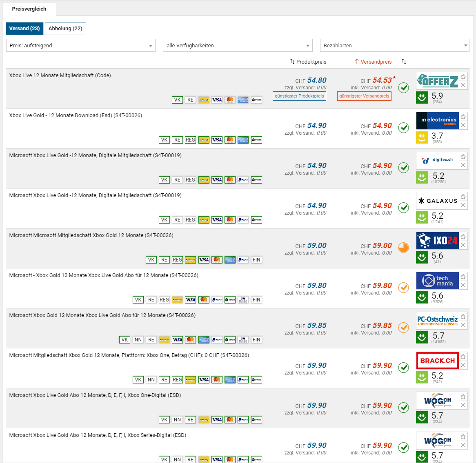Favorite the Offerz shop with the star
Viewport: 476px width, 463px height.
coord(463,77)
